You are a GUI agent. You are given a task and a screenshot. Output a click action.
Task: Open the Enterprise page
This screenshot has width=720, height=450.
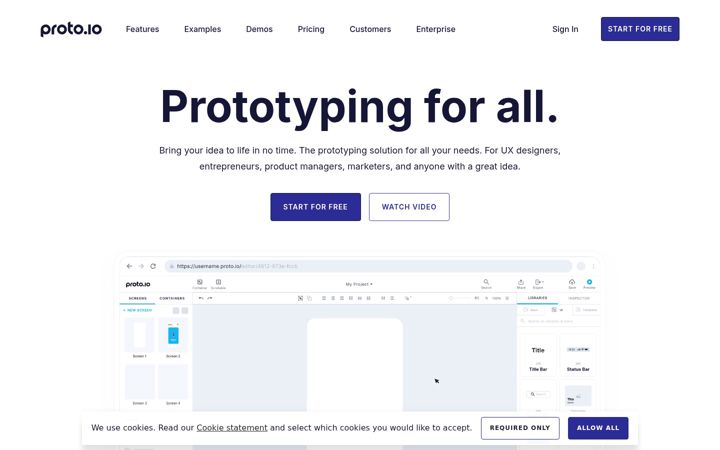pyautogui.click(x=436, y=29)
